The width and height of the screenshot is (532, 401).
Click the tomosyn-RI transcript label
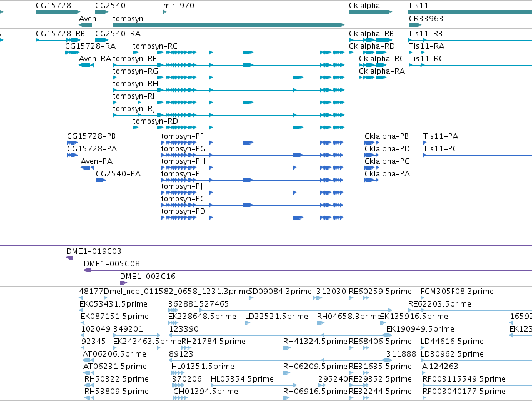134,96
